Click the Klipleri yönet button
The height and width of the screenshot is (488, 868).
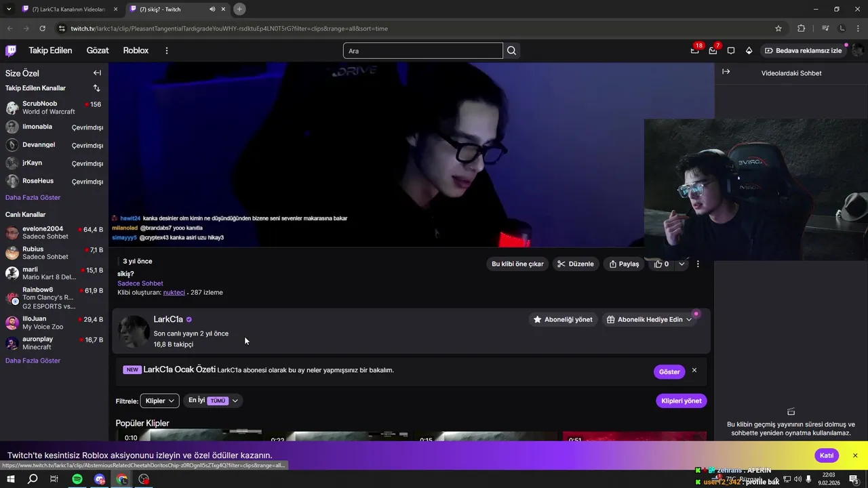point(681,401)
